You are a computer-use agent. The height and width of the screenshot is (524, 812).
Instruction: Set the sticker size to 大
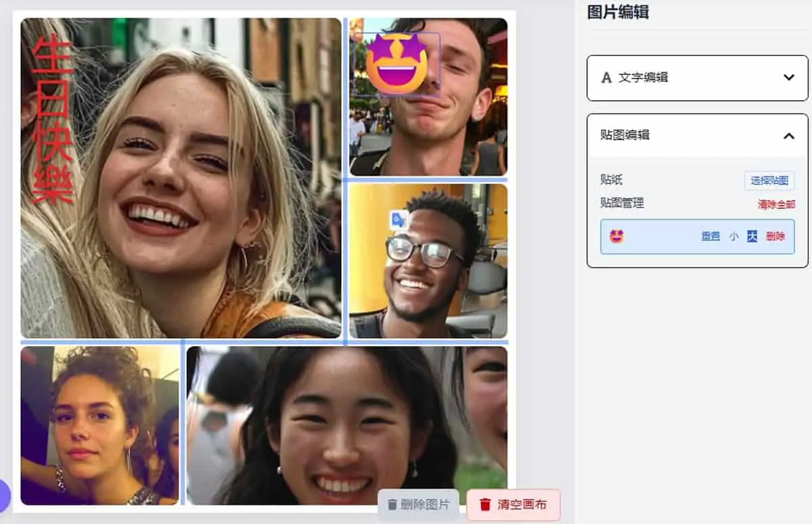(x=752, y=237)
